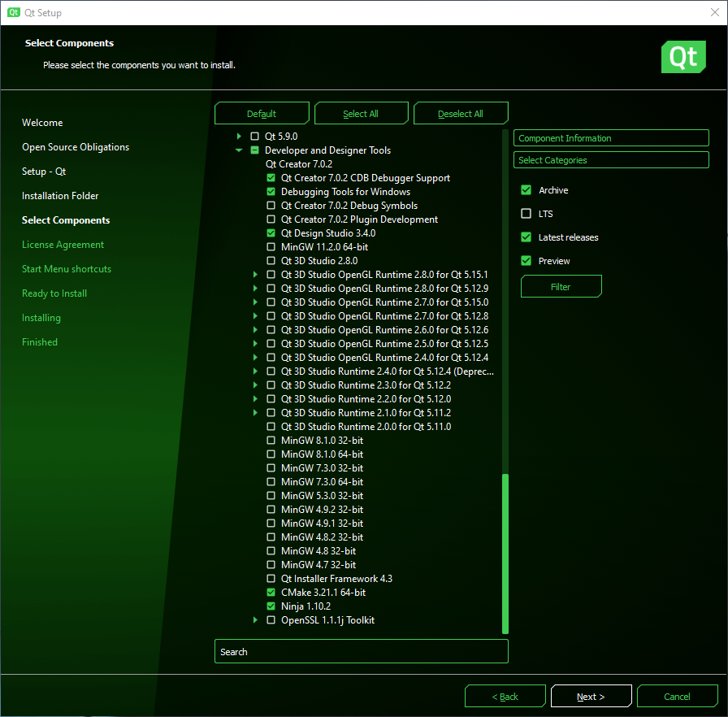The image size is (728, 717).
Task: Open the Component Information tab
Action: (x=611, y=138)
